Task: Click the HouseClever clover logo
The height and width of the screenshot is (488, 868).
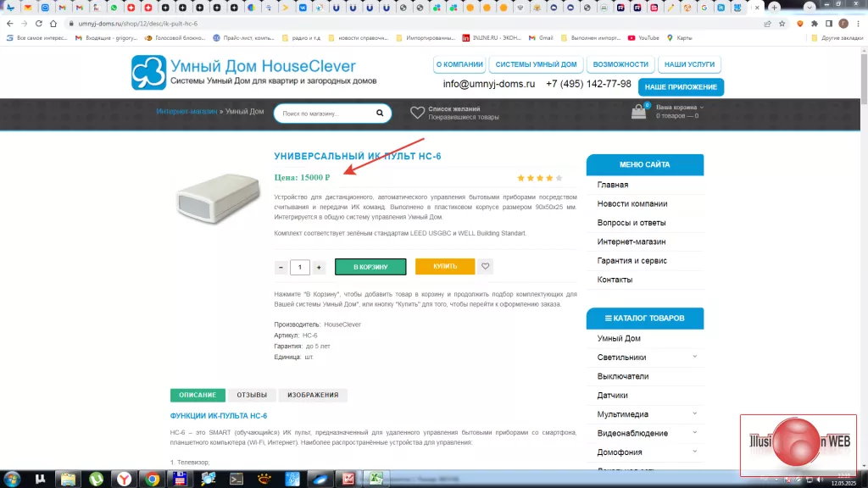Action: click(148, 73)
